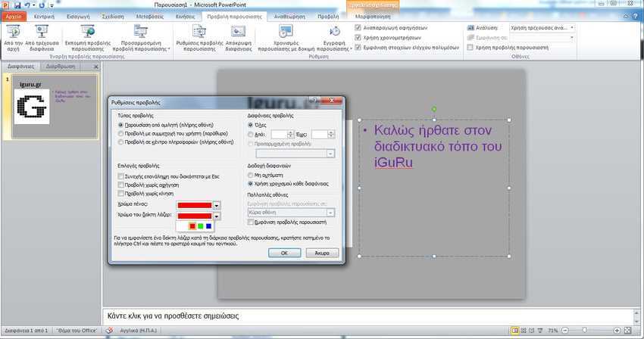Viewport: 644px width, 339px height.
Task: Start slideshow Από τρέχουσα διαφάνεια
Action: (x=42, y=38)
